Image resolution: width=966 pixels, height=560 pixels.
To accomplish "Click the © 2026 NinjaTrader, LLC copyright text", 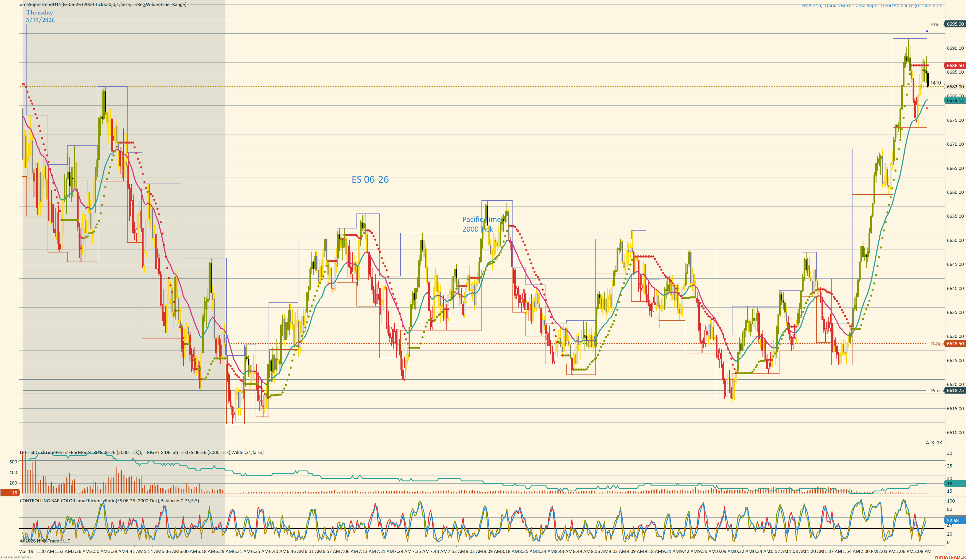I will 45,541.
